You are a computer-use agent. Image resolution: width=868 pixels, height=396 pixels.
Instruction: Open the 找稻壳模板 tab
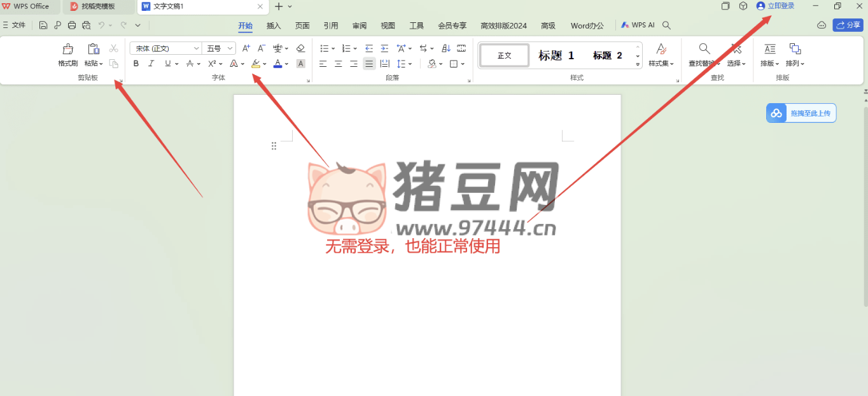point(98,6)
